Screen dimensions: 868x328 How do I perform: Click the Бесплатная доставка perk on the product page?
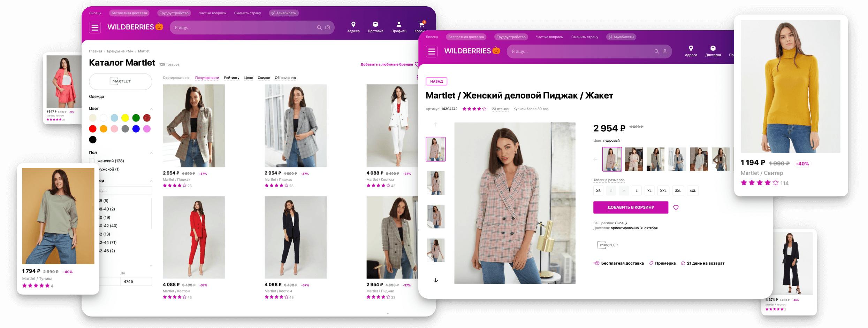click(x=619, y=263)
